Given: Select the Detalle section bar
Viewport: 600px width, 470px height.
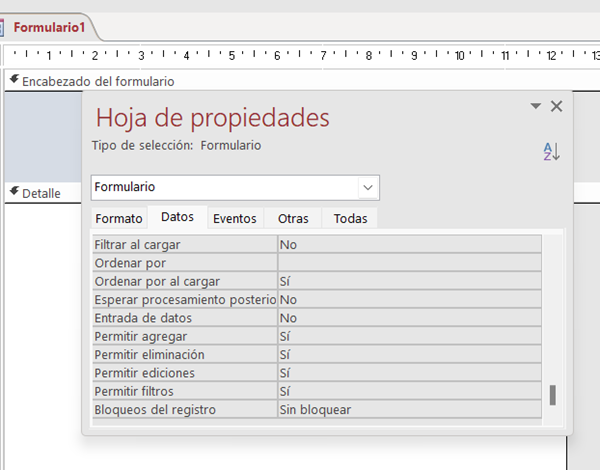Looking at the screenshot, I should [40, 193].
